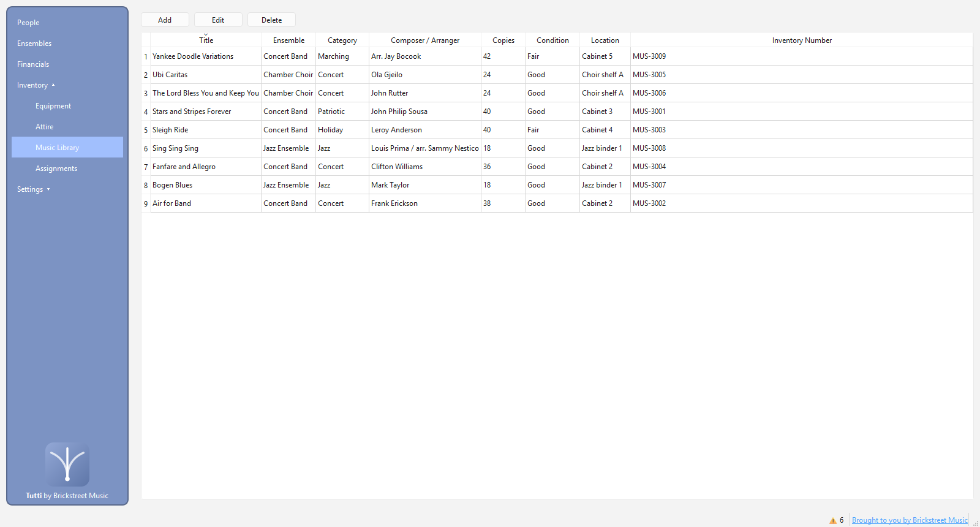Click inventory number MUS-3007
Screen dimensions: 980x527
point(802,185)
